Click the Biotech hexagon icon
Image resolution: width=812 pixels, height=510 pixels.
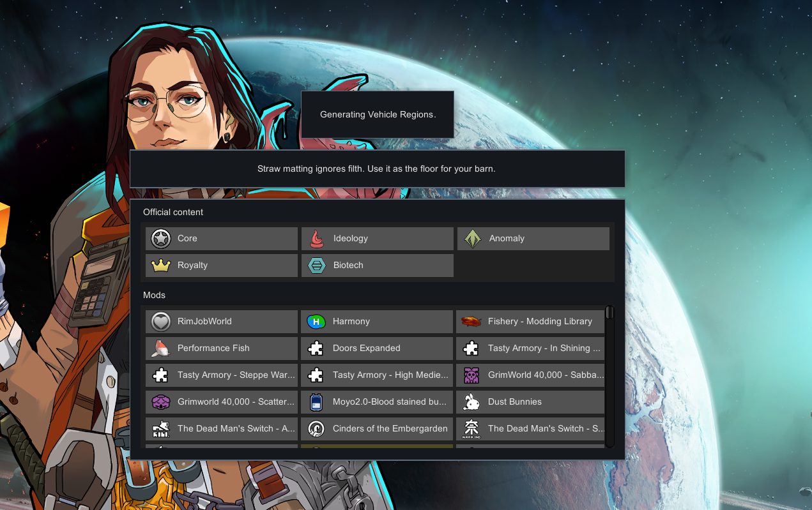point(317,266)
